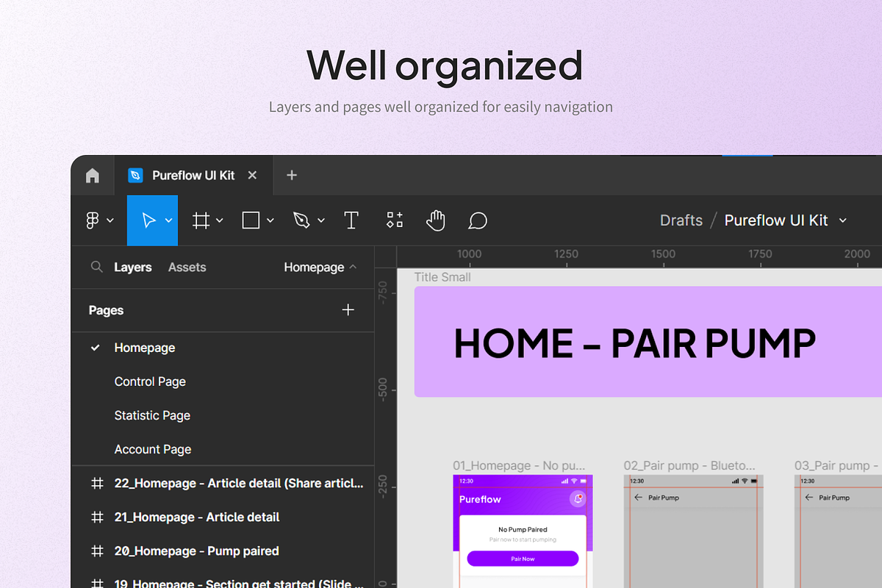Select the Hand tool
Viewport: 882px width, 588px height.
click(436, 220)
